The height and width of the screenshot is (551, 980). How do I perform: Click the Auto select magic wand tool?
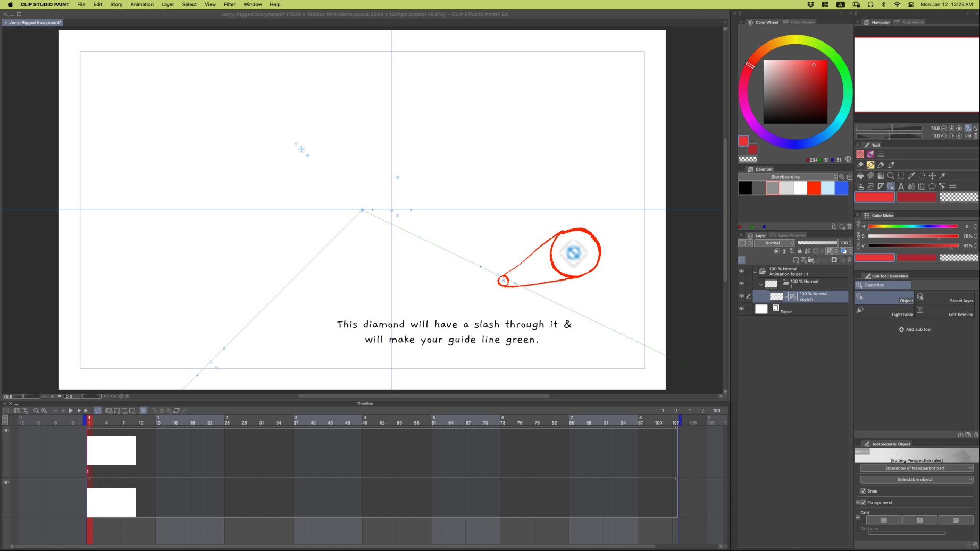click(942, 176)
